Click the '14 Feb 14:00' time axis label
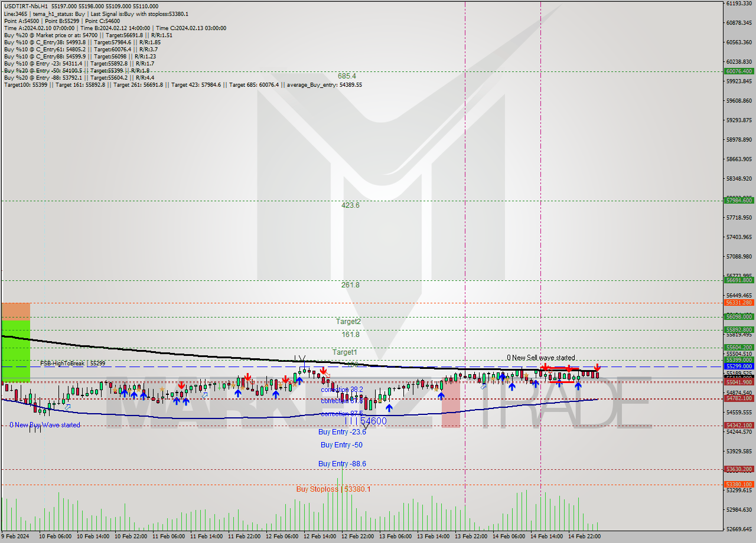The width and height of the screenshot is (756, 543). (x=547, y=537)
